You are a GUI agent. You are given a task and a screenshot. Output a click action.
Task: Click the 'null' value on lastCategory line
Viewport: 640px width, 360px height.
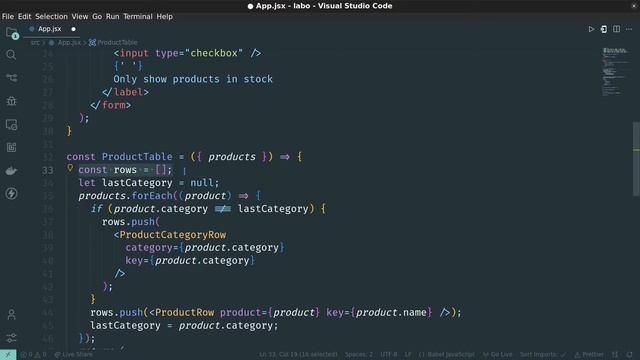pyautogui.click(x=202, y=183)
